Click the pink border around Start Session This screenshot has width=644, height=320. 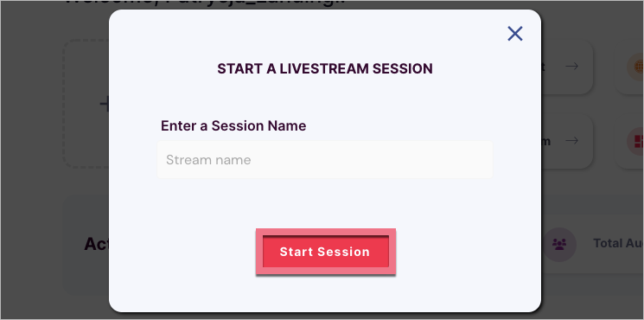point(325,232)
